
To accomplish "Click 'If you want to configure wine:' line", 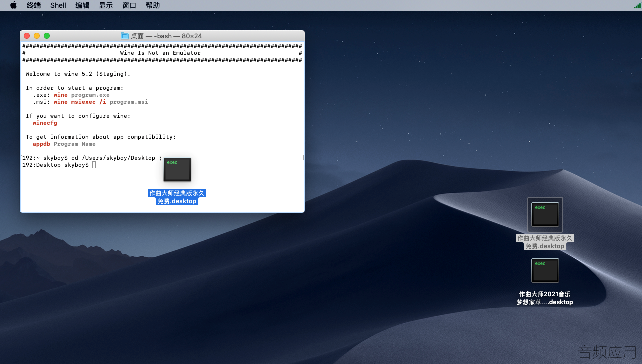I will pos(78,116).
